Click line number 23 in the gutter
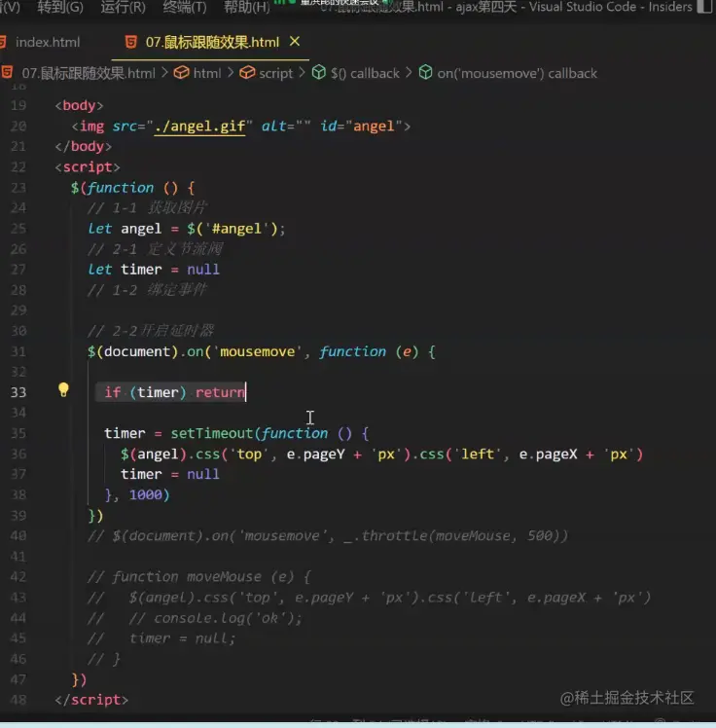 [18, 188]
